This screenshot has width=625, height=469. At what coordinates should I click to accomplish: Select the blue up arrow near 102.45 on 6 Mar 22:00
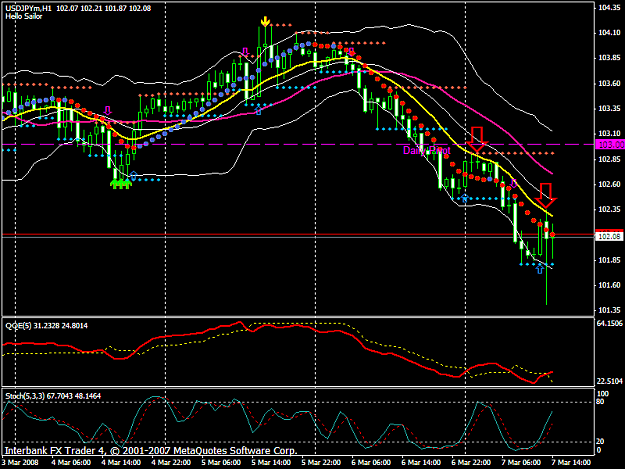464,198
